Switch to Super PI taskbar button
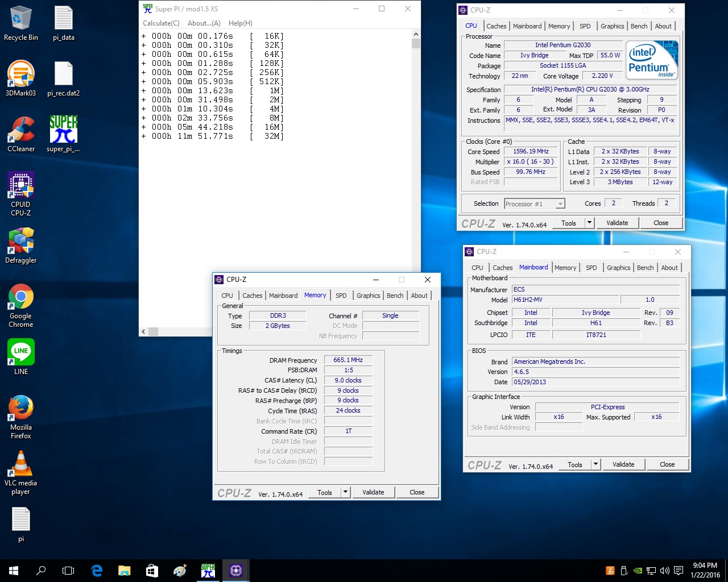Image resolution: width=728 pixels, height=582 pixels. click(x=208, y=570)
